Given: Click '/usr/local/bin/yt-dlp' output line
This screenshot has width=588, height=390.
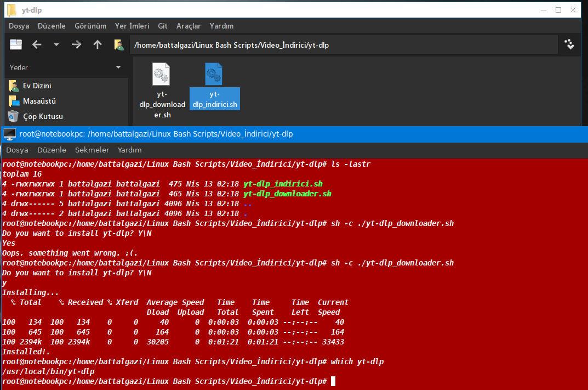Looking at the screenshot, I should 48,371.
